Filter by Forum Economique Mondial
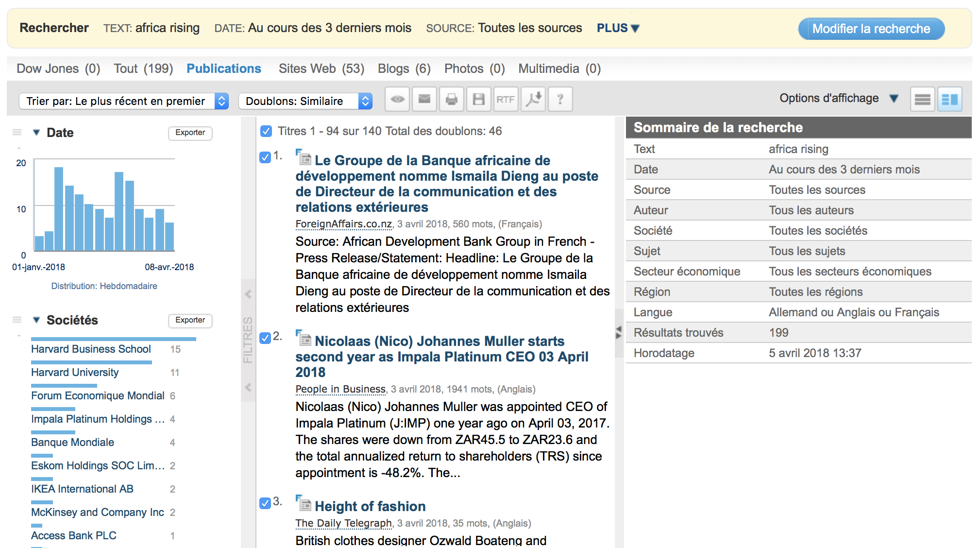 click(x=98, y=395)
